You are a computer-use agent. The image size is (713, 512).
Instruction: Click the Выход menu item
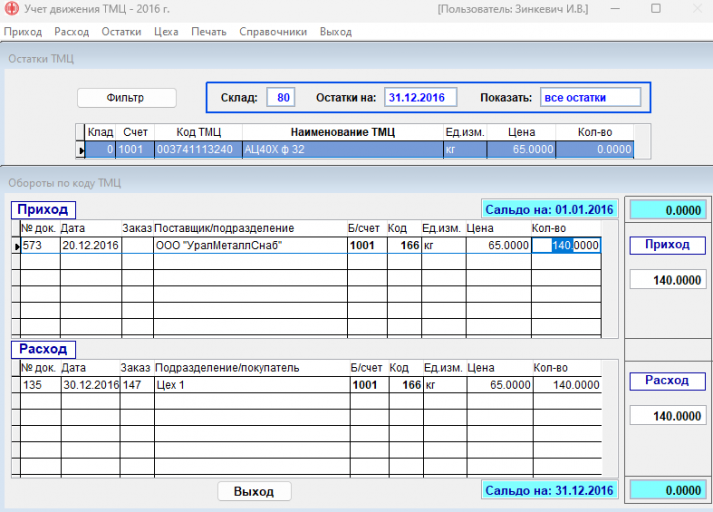336,32
